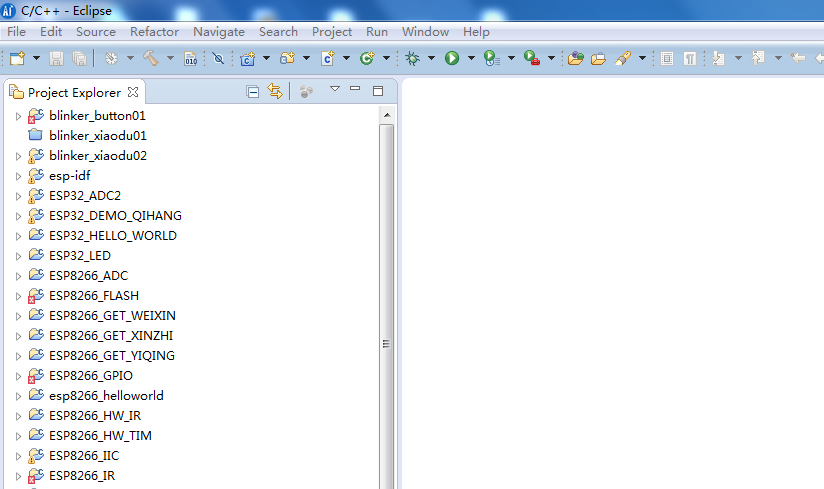Click the Open Task folder icon
Image resolution: width=824 pixels, height=489 pixels.
[599, 58]
